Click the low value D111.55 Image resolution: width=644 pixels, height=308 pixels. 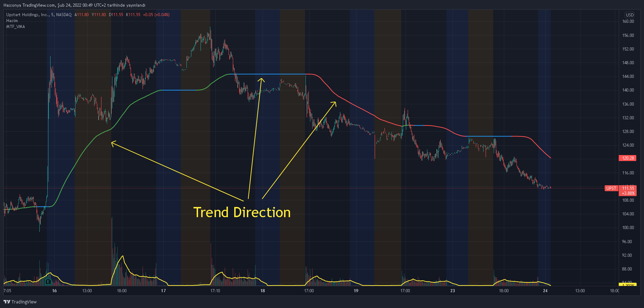click(x=116, y=15)
